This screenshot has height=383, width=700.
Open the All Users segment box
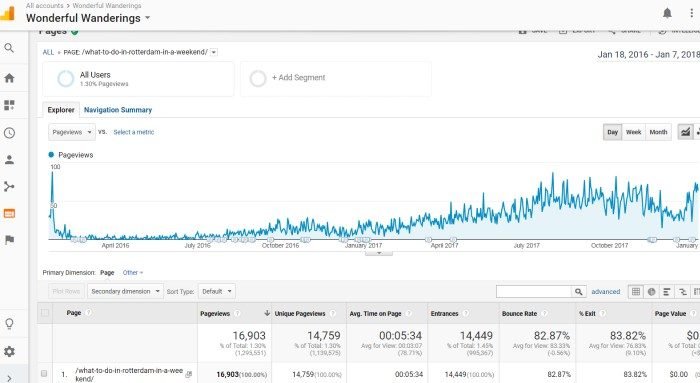point(138,78)
